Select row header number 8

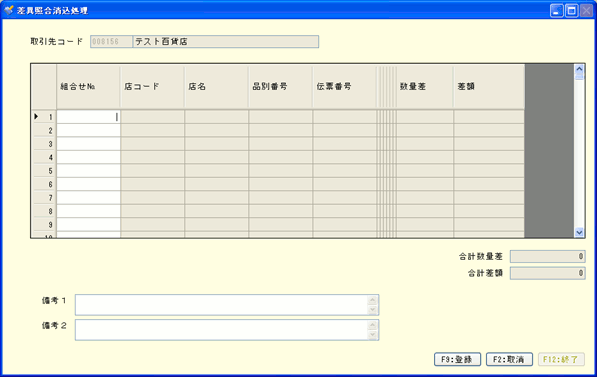tap(44, 211)
